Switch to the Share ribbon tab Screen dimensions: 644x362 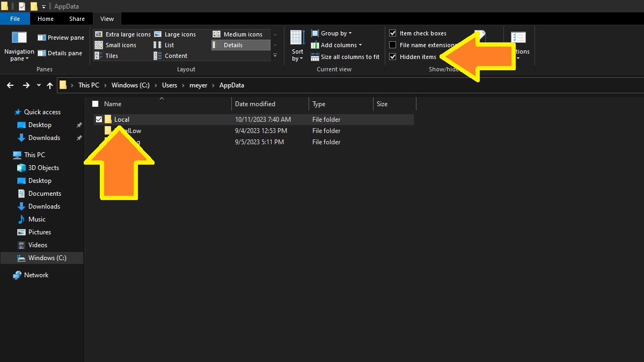click(77, 19)
